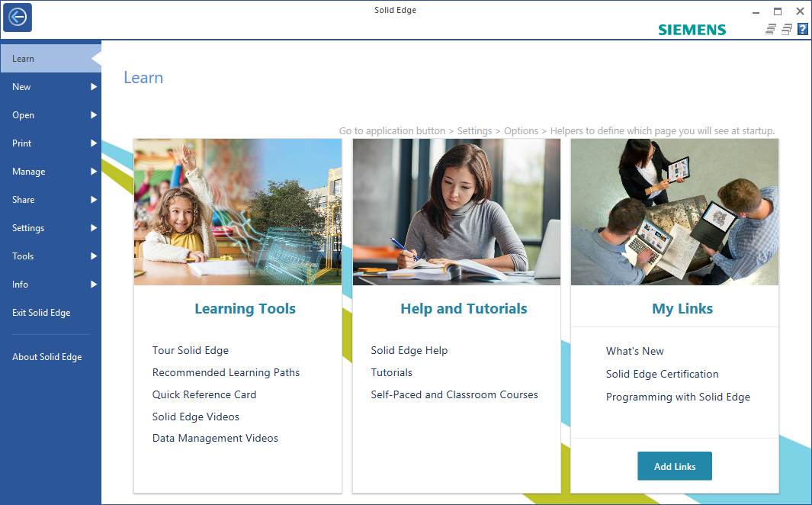Select Learn in the left menu
812x505 pixels.
pos(23,59)
